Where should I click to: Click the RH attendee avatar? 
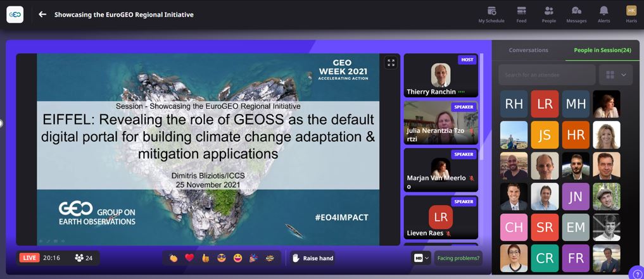point(514,104)
